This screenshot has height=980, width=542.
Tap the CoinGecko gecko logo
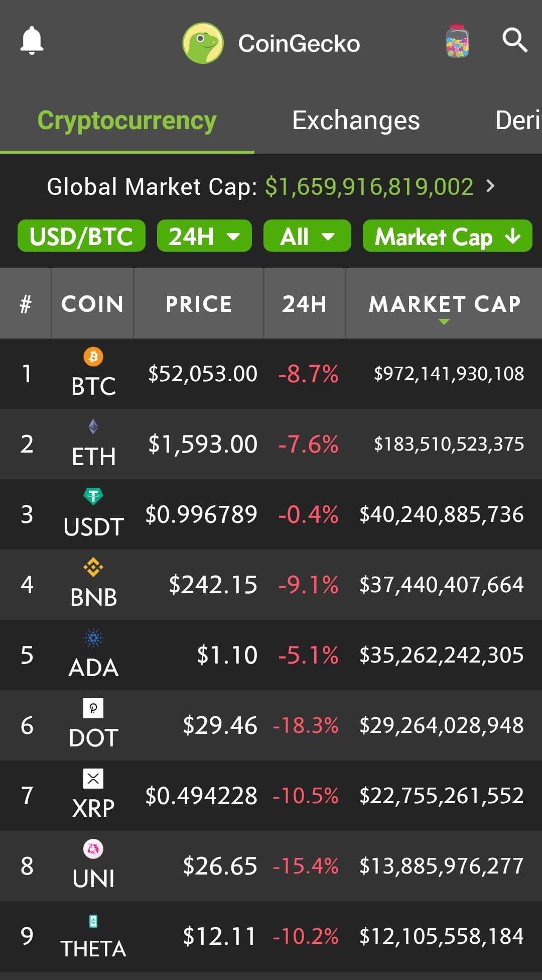[x=203, y=43]
